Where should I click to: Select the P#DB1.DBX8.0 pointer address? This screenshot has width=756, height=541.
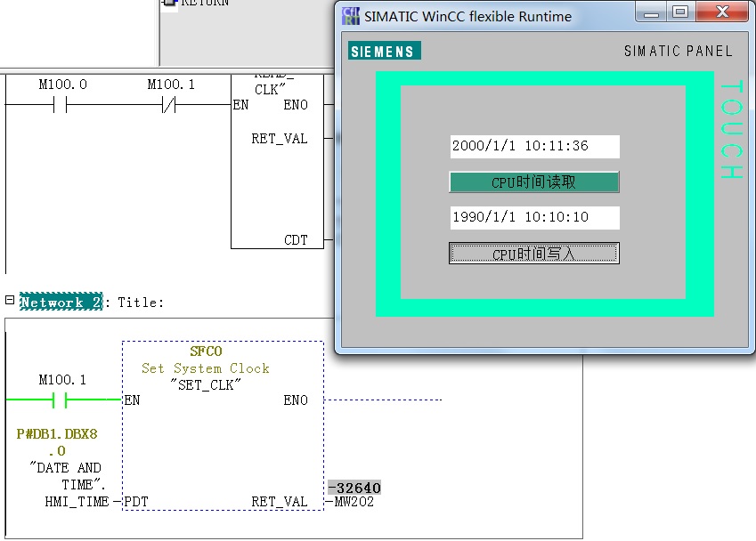point(57,442)
